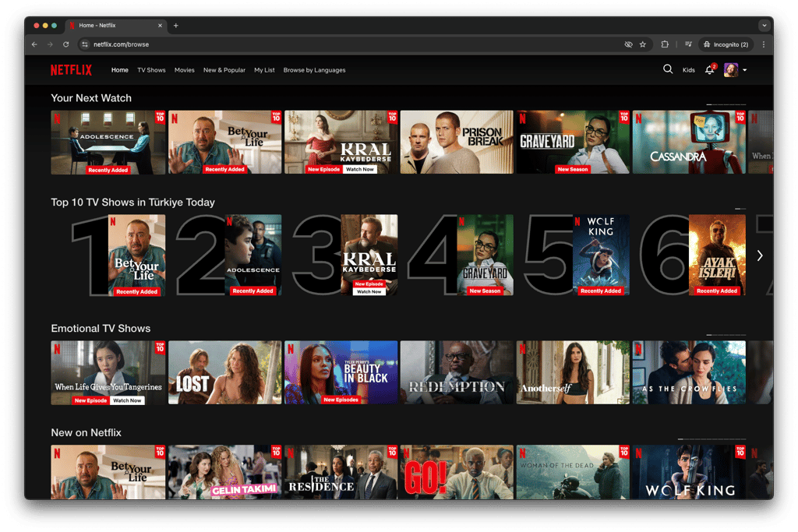Open Cassandra thumbnail
Image resolution: width=798 pixels, height=532 pixels.
[x=689, y=143]
